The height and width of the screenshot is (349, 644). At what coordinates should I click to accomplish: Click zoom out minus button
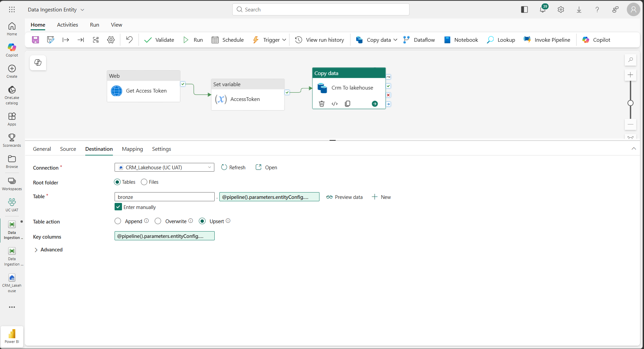pyautogui.click(x=630, y=125)
